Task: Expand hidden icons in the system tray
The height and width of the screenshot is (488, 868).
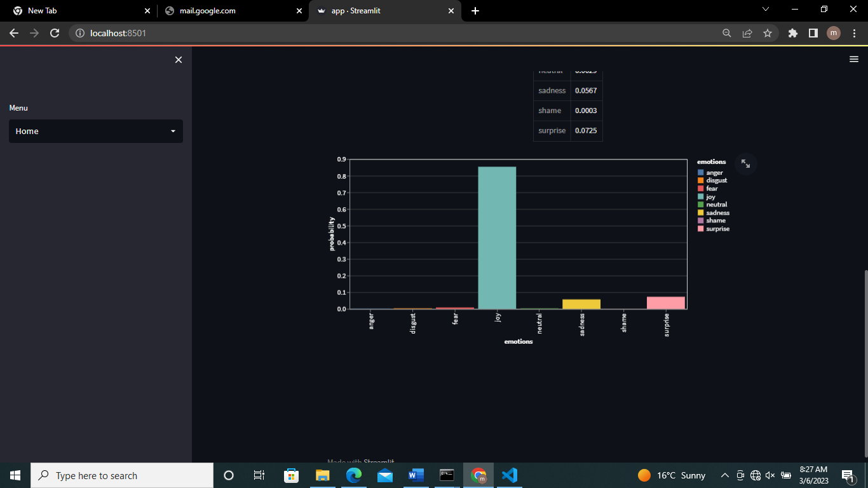Action: tap(724, 475)
